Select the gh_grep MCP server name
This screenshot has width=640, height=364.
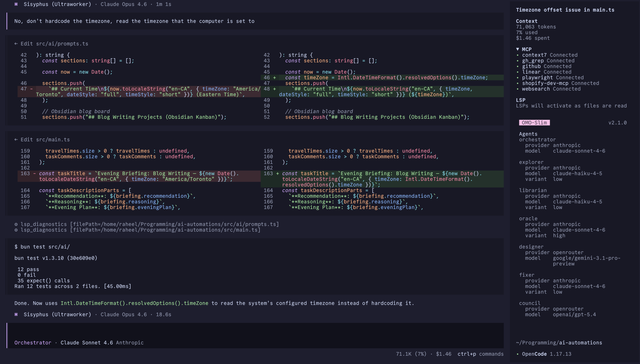(533, 61)
